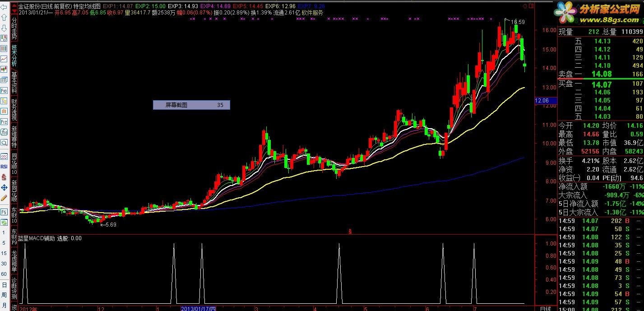
Task: Click the 16.59 high price label on chart
Action: pos(518,22)
